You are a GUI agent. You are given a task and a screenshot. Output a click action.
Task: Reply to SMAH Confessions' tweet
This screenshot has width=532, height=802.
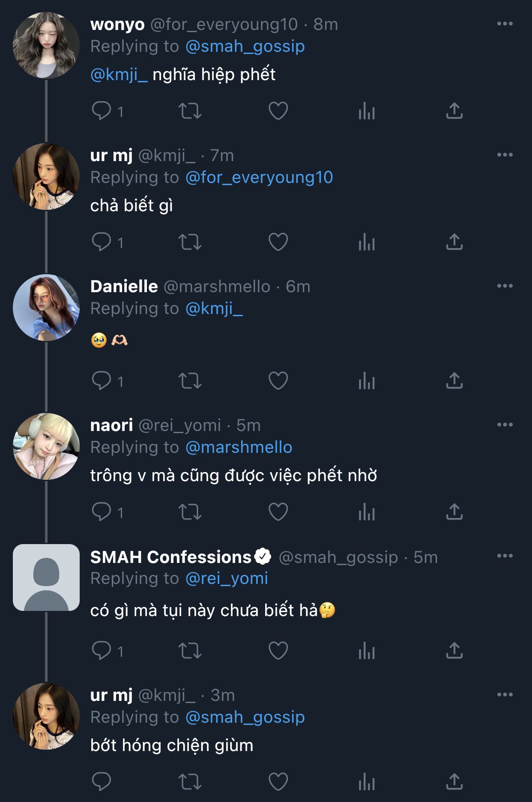[x=102, y=651]
